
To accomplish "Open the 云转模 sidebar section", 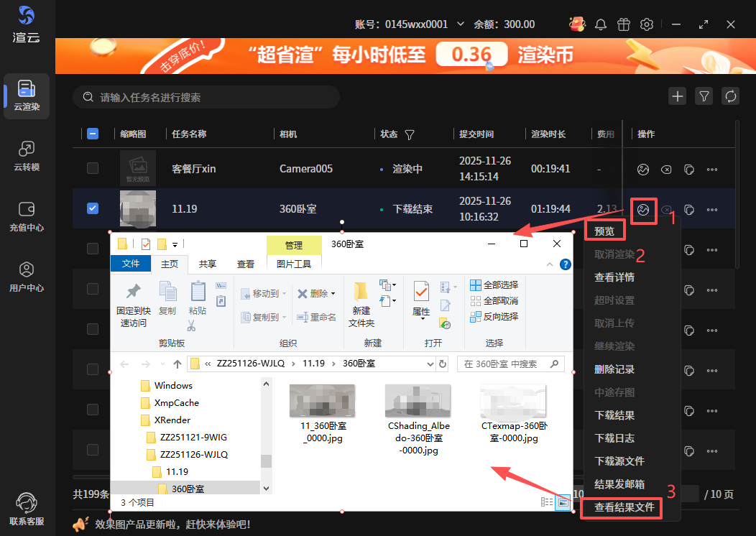I will point(27,155).
